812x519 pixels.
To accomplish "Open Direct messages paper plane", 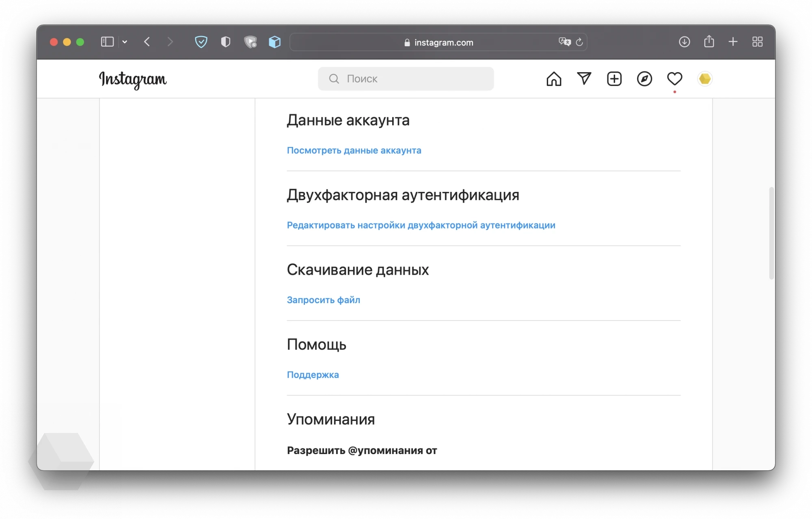I will [x=584, y=78].
